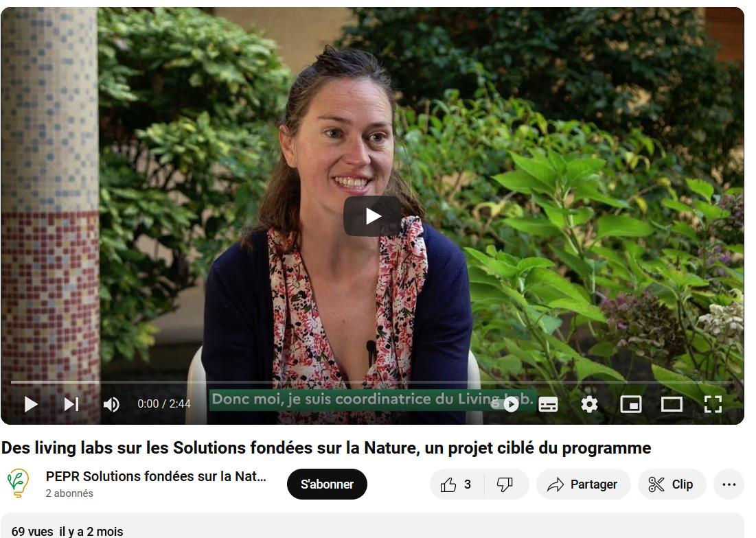Enter full screen mode
756x538 pixels.
point(713,404)
